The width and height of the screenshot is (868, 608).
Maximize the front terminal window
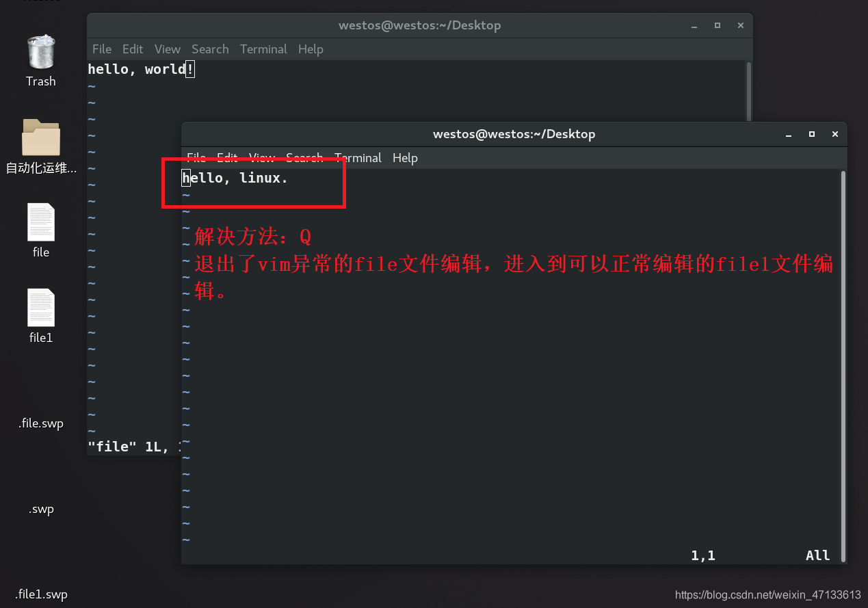(812, 134)
